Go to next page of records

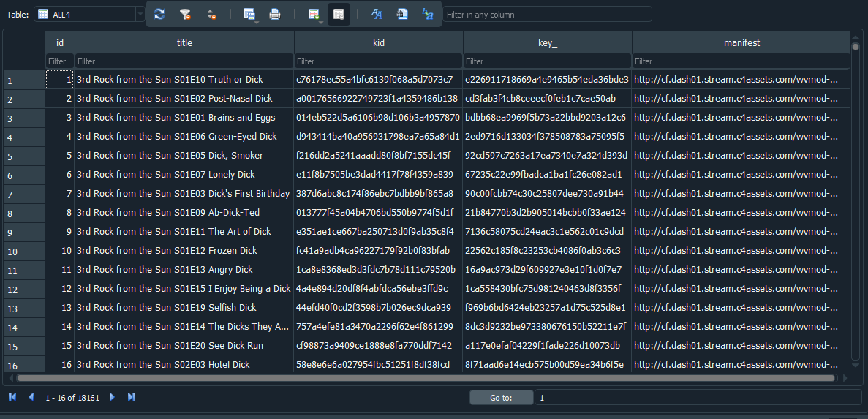click(x=113, y=397)
